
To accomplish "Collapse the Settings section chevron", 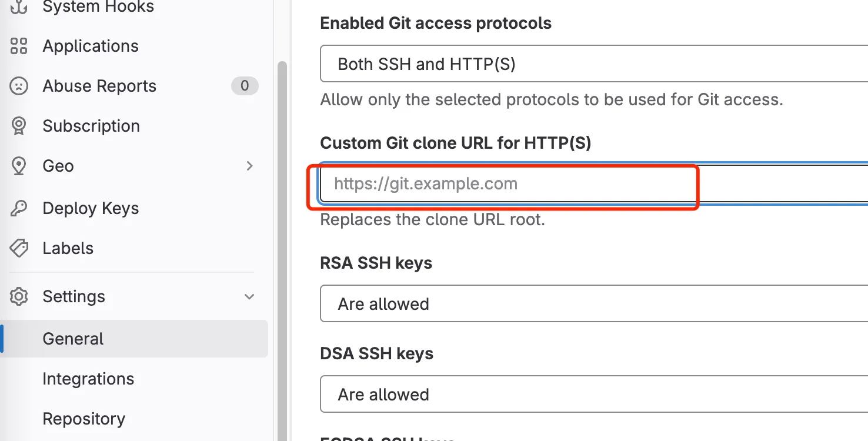I will click(x=249, y=296).
